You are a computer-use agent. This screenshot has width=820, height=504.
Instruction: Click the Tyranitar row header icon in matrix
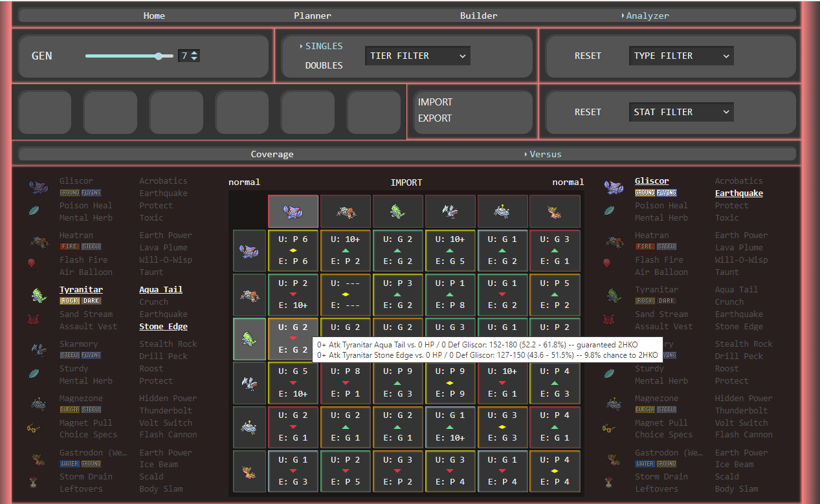pyautogui.click(x=249, y=339)
